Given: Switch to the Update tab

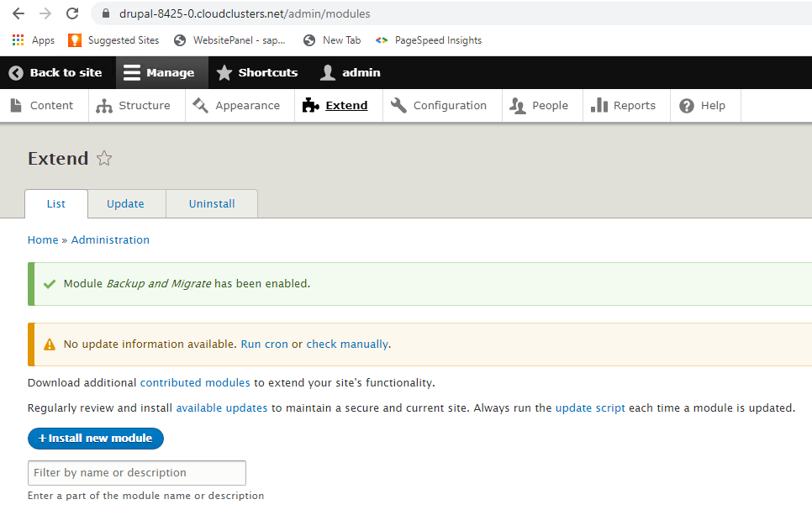Looking at the screenshot, I should 125,204.
